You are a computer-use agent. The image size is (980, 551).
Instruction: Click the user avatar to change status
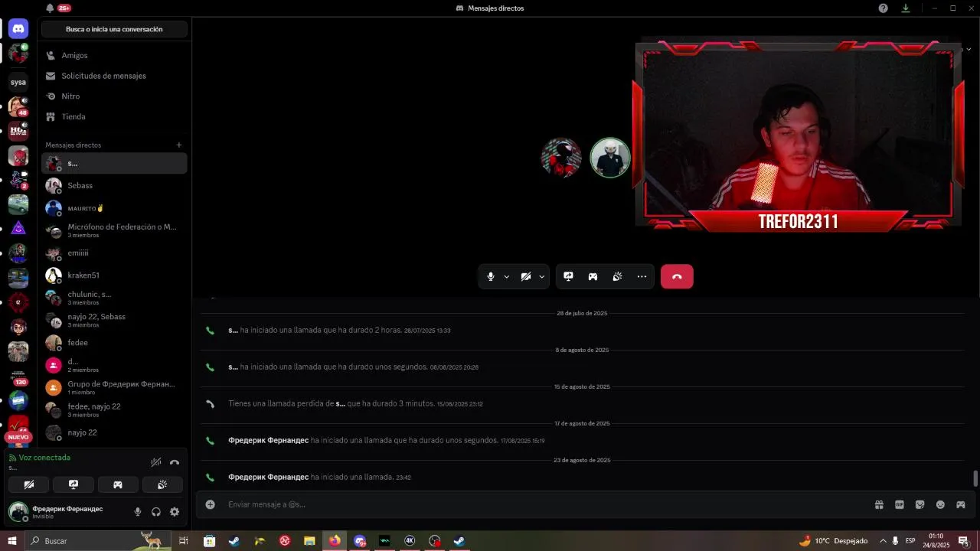18,512
